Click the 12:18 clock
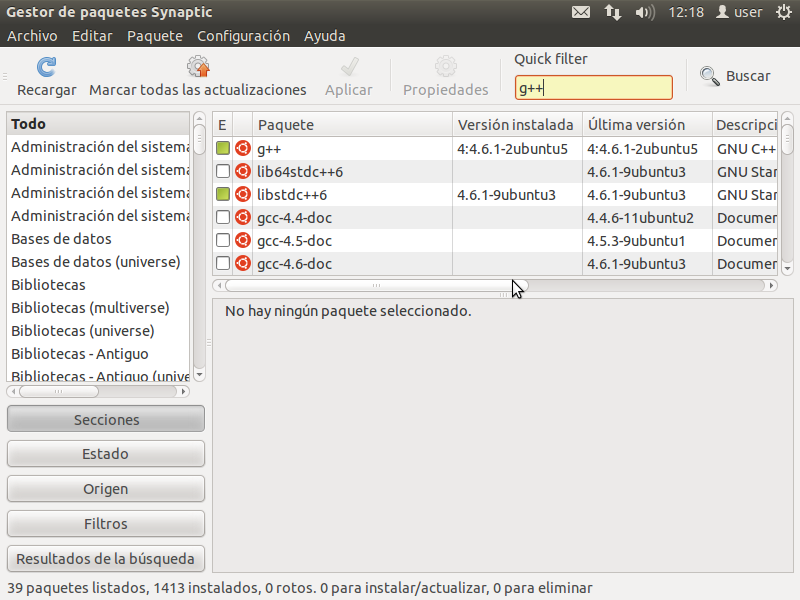The image size is (800, 600). click(x=686, y=12)
